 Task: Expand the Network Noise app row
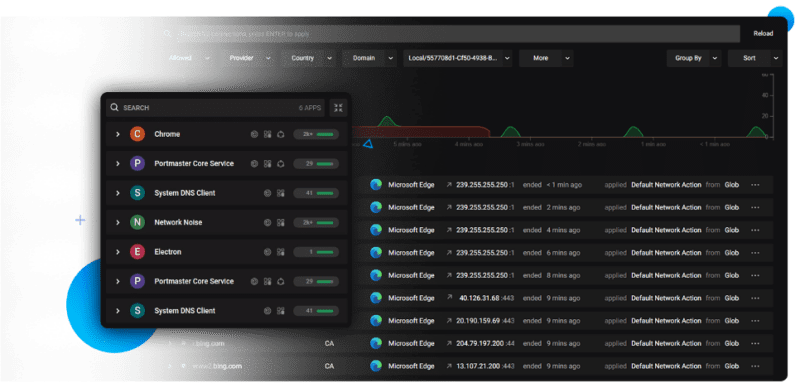pyautogui.click(x=117, y=223)
